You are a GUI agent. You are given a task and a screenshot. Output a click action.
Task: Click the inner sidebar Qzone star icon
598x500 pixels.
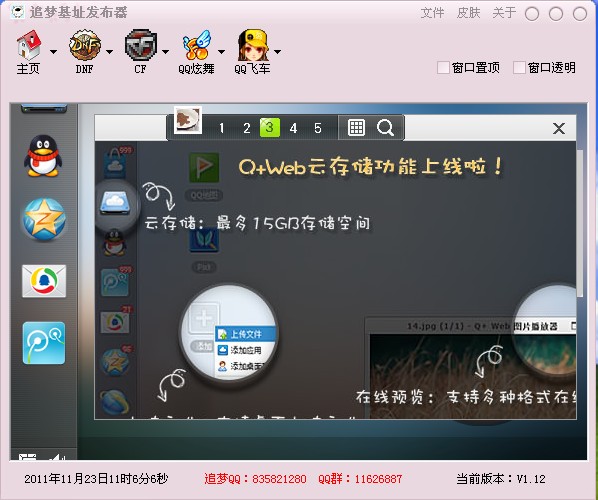click(x=115, y=362)
